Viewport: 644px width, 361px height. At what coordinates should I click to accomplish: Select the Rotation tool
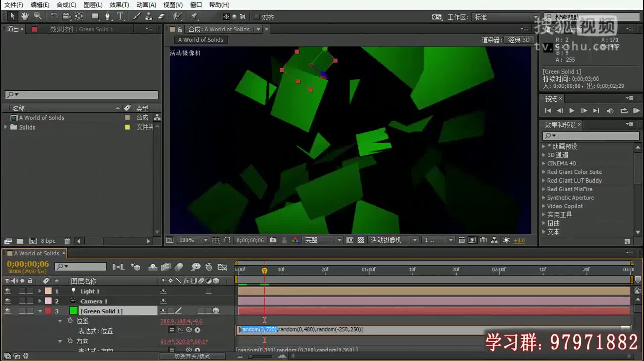(54, 16)
